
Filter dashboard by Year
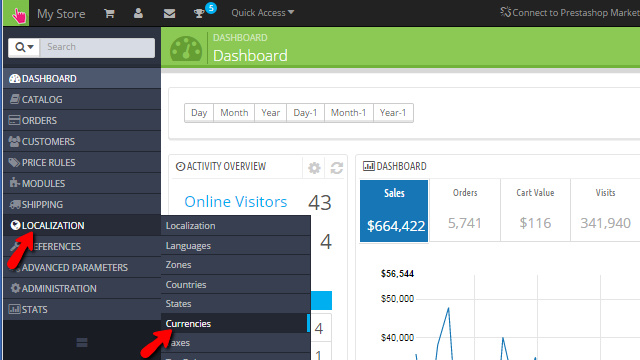pos(271,113)
